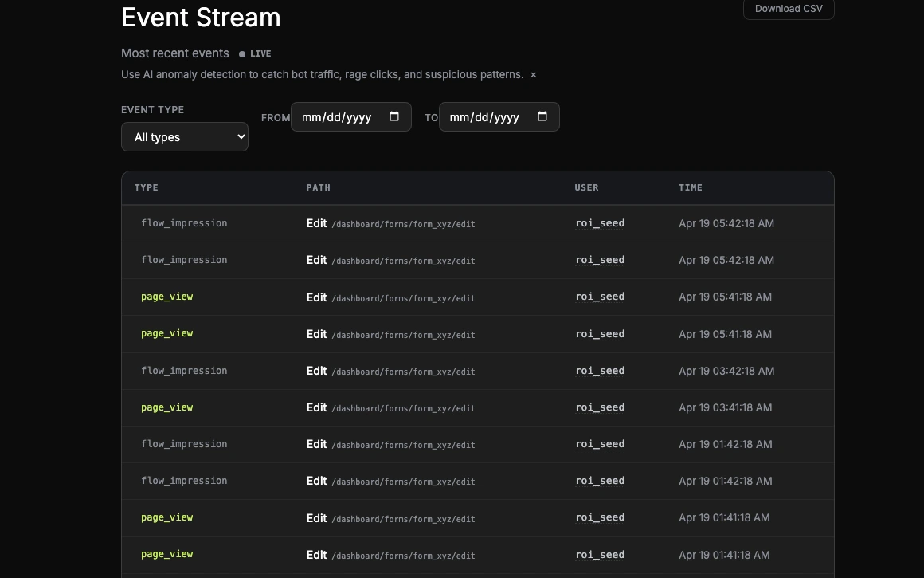Viewport: 924px width, 578px height.
Task: Open the Event Type 'All types' dropdown
Action: pos(185,137)
